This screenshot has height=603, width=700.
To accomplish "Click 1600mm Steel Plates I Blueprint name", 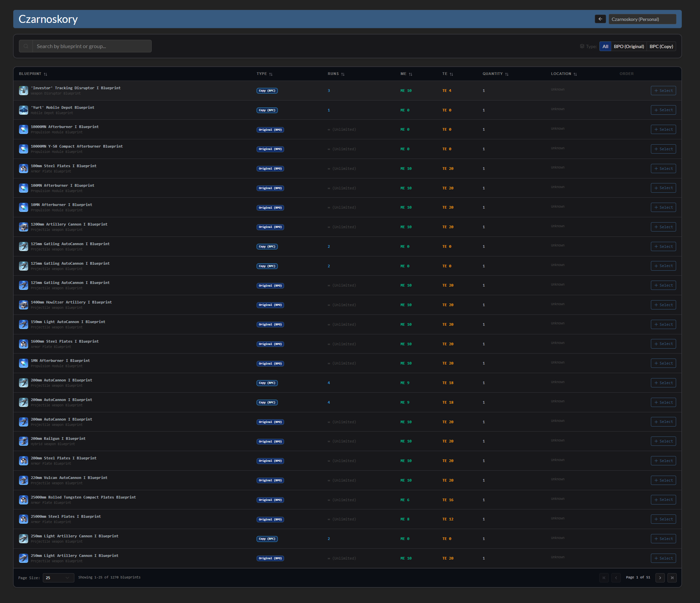I will click(x=65, y=341).
